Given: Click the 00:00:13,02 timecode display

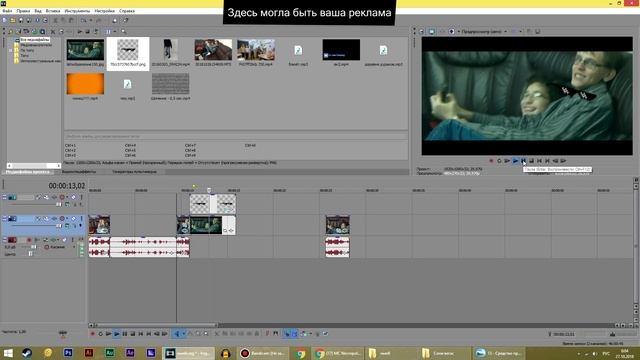Looking at the screenshot, I should tap(67, 186).
